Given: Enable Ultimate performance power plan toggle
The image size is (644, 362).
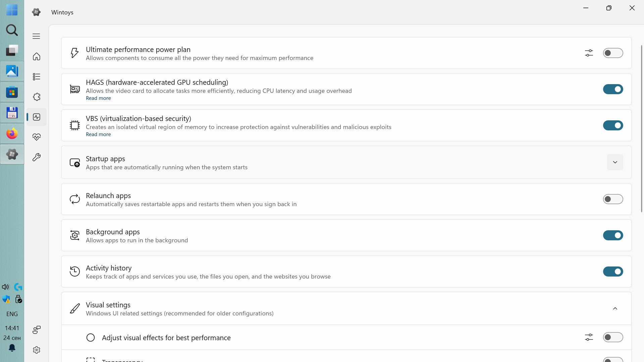Looking at the screenshot, I should point(613,53).
